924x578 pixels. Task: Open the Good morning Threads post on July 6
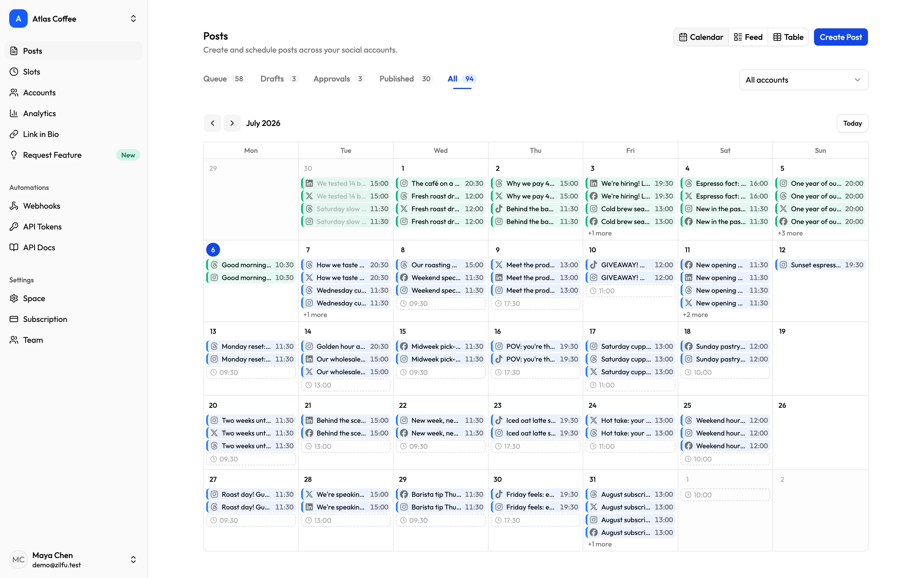[251, 265]
